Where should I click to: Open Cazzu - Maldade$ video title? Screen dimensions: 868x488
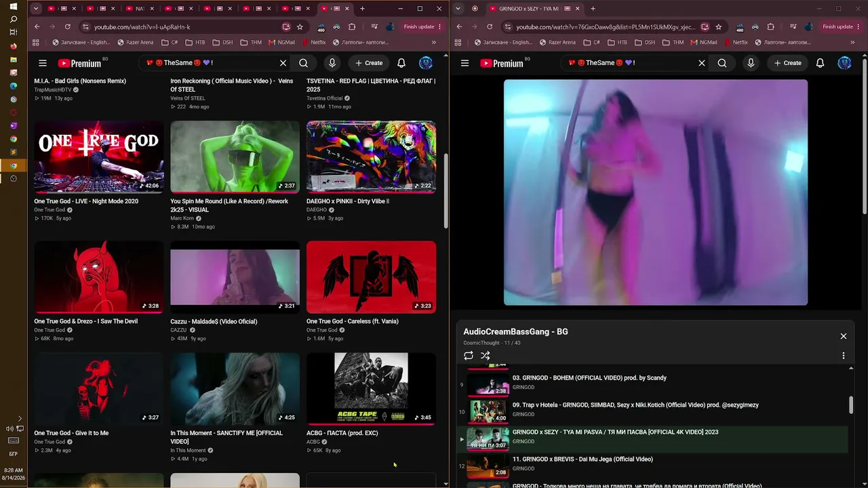point(214,321)
